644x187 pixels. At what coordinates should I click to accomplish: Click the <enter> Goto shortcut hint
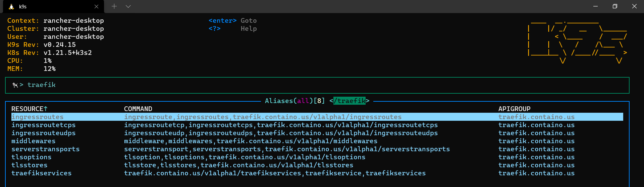pos(233,20)
